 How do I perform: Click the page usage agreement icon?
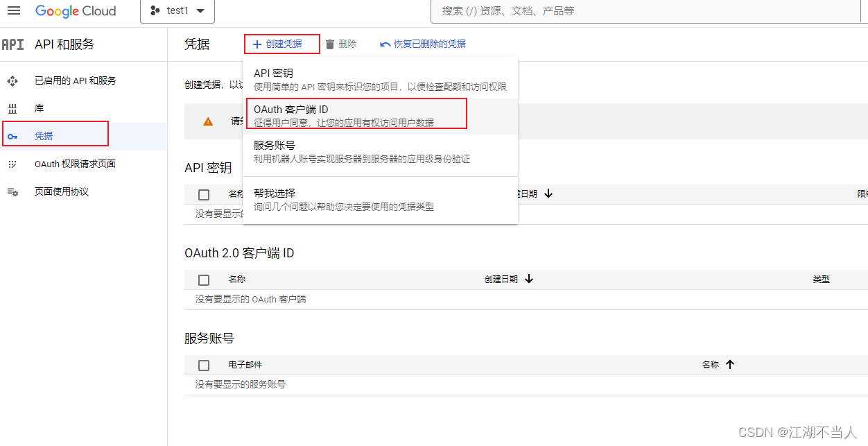pyautogui.click(x=12, y=192)
